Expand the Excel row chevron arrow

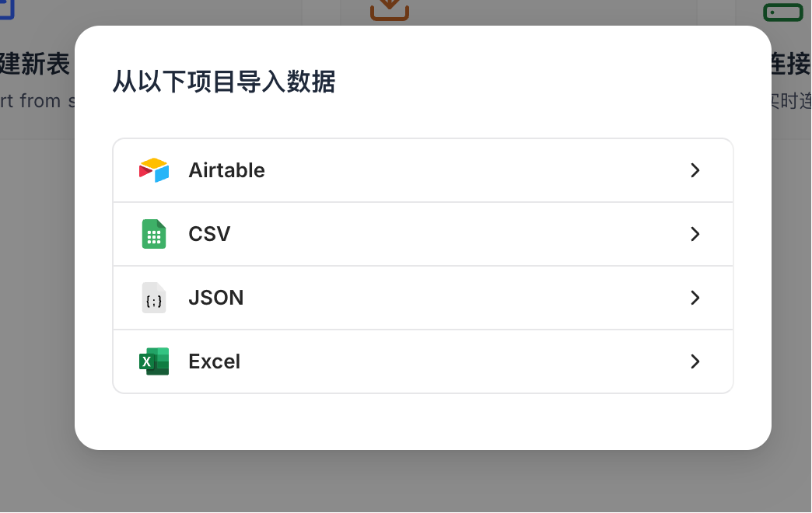pyautogui.click(x=695, y=361)
